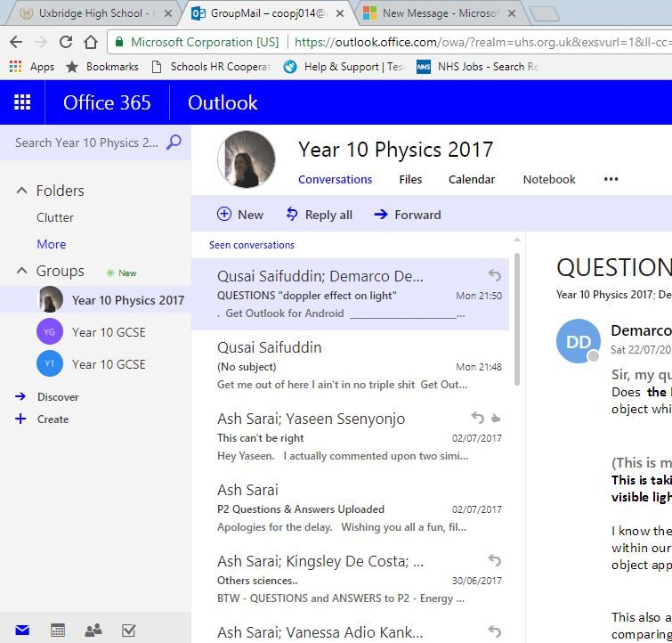This screenshot has width=672, height=643.
Task: Click the Outlook header link
Action: pos(223,102)
